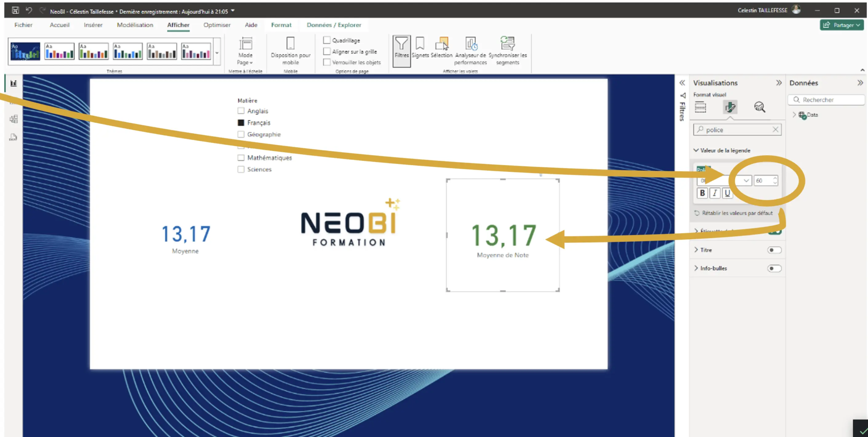Select the blue 13,17 Moyenne card
The image size is (868, 437).
(x=186, y=239)
